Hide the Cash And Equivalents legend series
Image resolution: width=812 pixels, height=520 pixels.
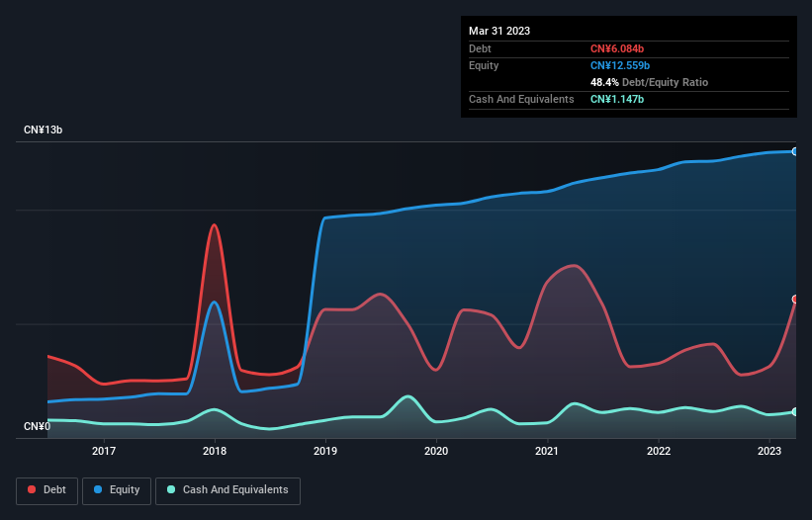click(x=227, y=490)
